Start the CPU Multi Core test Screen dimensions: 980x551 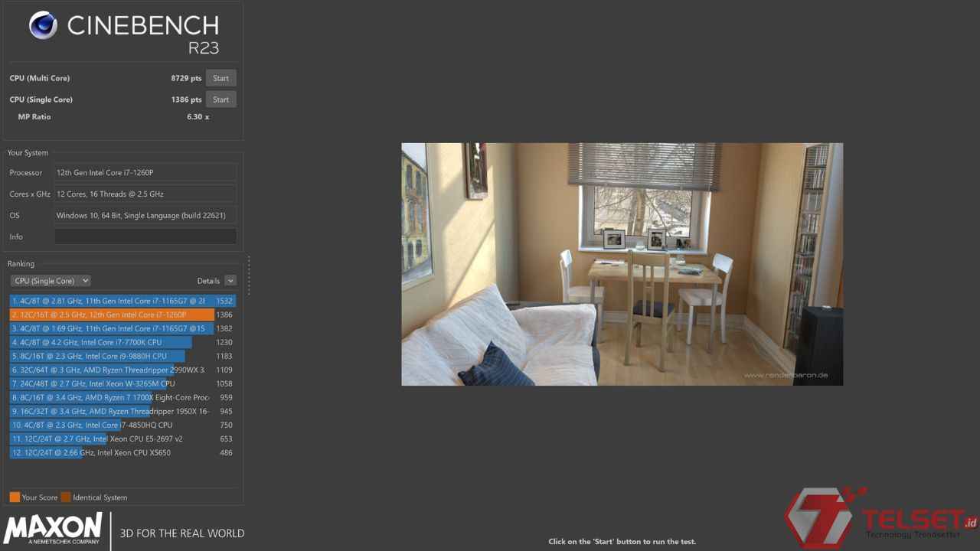pyautogui.click(x=220, y=78)
